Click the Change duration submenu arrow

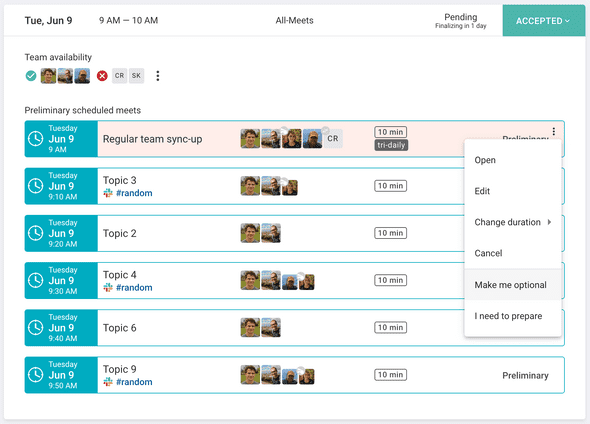pos(549,222)
